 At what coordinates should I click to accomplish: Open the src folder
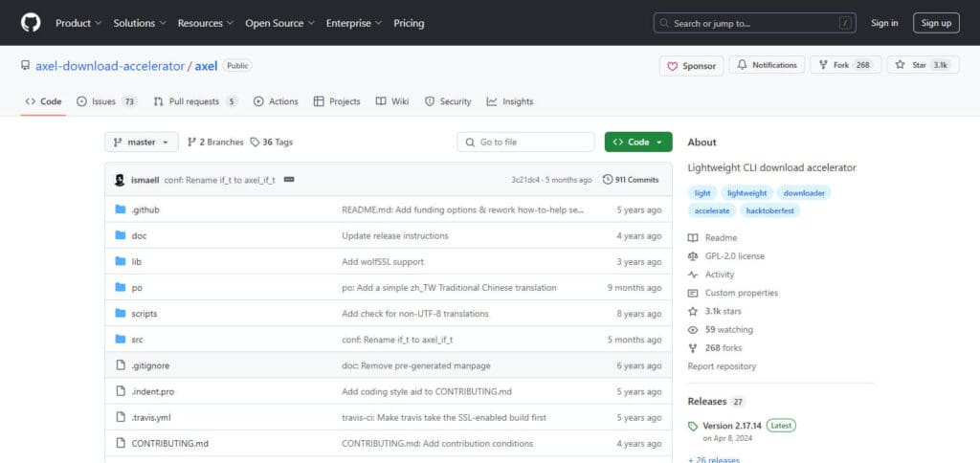[x=137, y=340]
